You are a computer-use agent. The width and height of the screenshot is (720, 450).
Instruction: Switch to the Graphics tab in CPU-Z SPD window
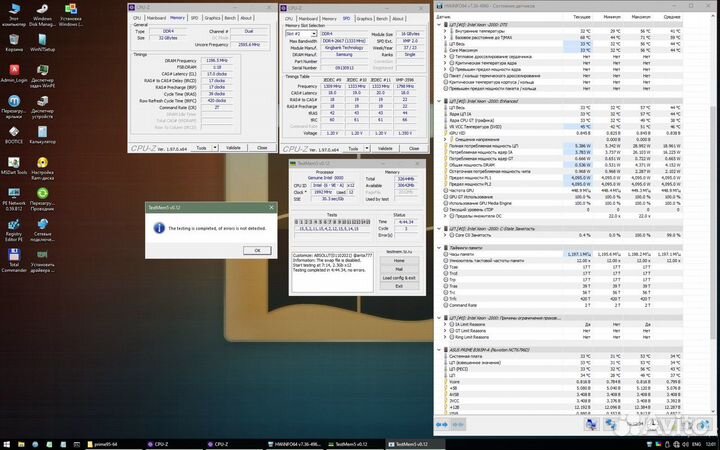tap(364, 19)
